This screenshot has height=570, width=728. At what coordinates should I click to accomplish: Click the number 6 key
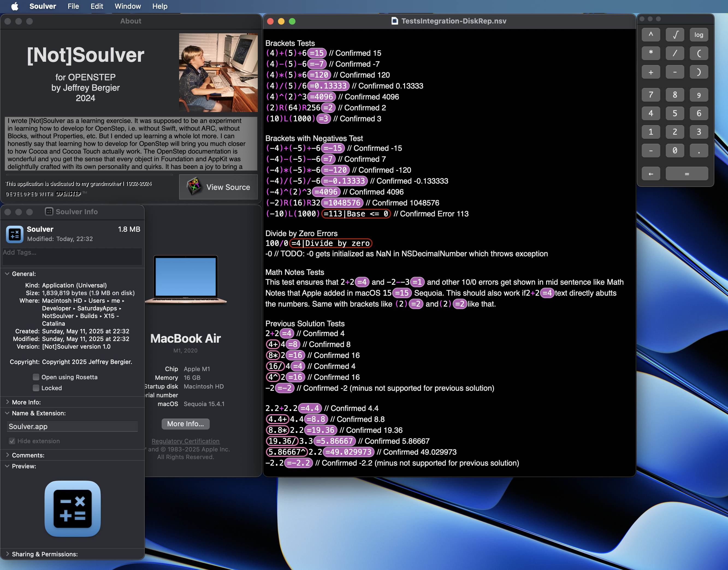[x=699, y=113]
